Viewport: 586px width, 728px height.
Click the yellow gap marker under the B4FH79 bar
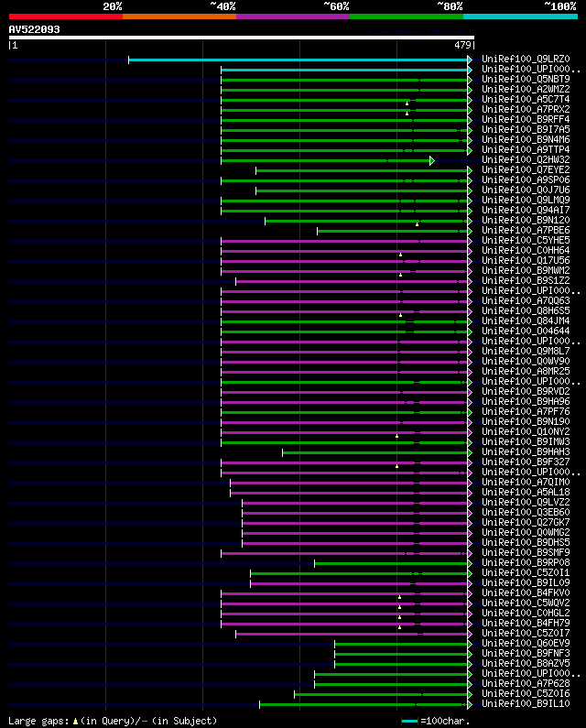(x=399, y=627)
